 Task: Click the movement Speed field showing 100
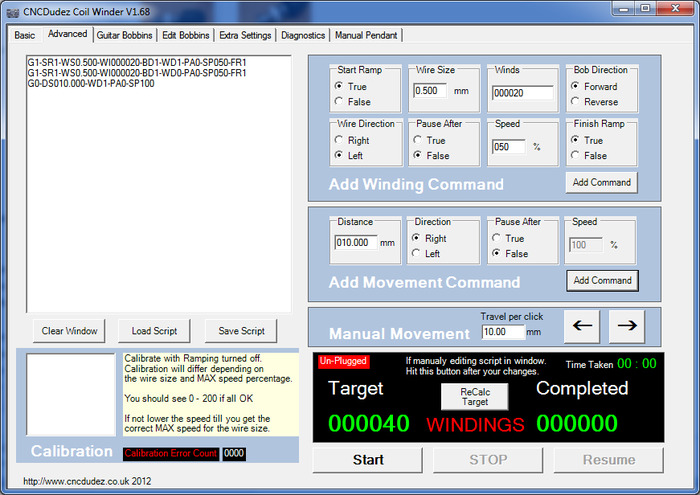pyautogui.click(x=586, y=245)
